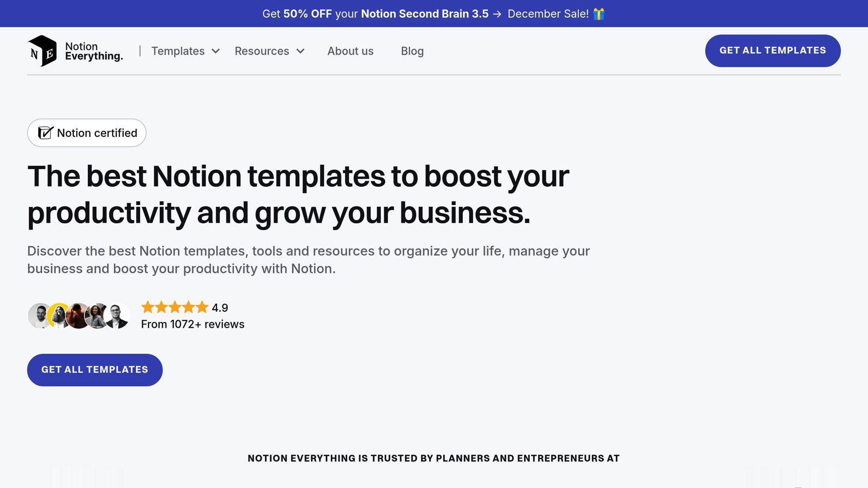Click the five-star rating icons
The width and height of the screenshot is (868, 488).
coord(175,307)
